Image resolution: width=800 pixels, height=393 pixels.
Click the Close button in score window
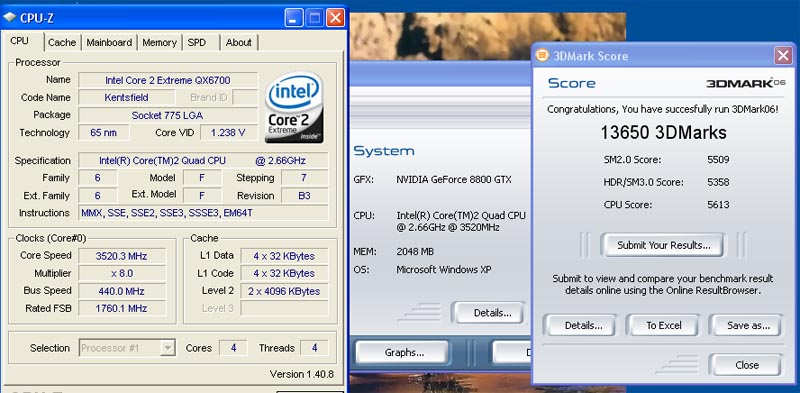click(x=747, y=365)
